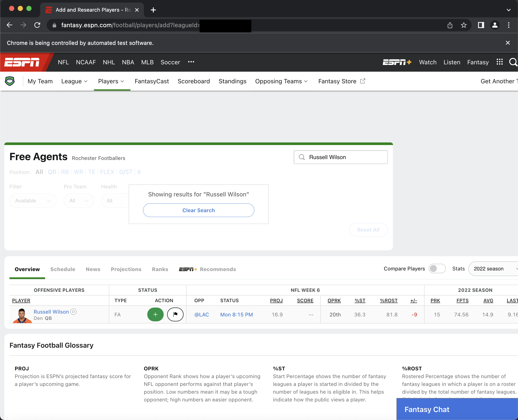Screen dimensions: 518x420
Task: Switch to the Overview tab
Action: click(x=27, y=269)
